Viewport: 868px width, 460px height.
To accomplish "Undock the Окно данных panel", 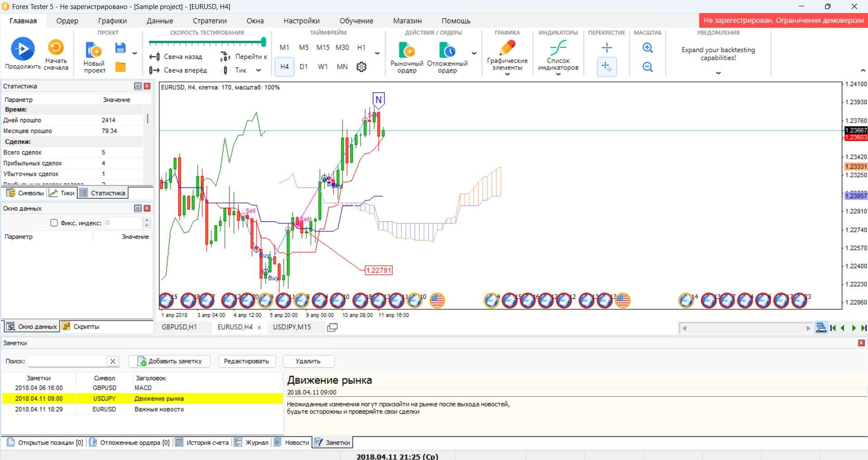I will (x=138, y=208).
